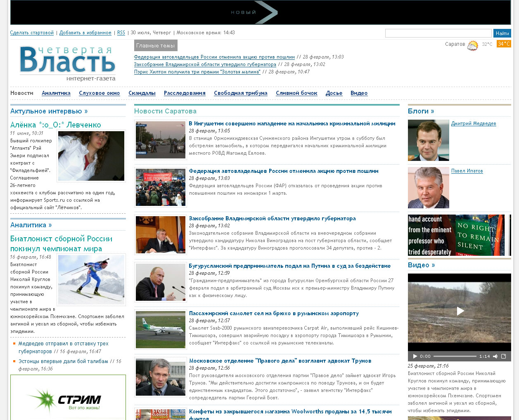519x420 pixels.
Task: Play the video with the center play arrow
Action: click(460, 311)
